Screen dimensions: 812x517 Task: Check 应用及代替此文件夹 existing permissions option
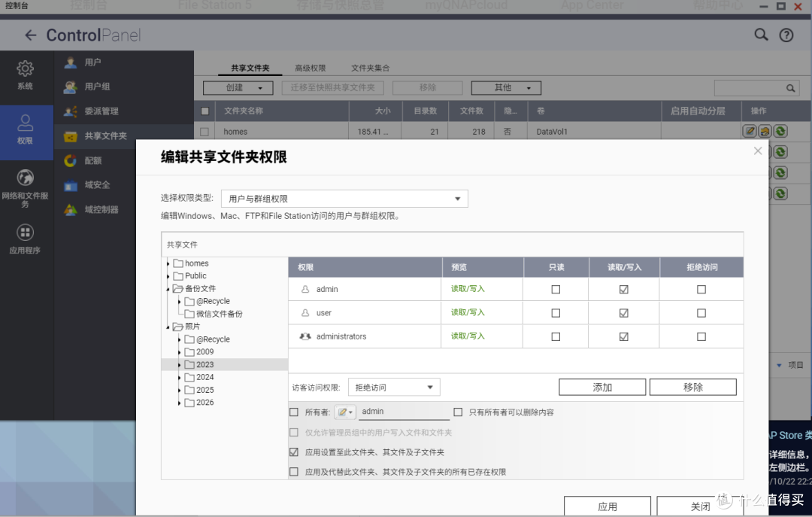pos(294,472)
